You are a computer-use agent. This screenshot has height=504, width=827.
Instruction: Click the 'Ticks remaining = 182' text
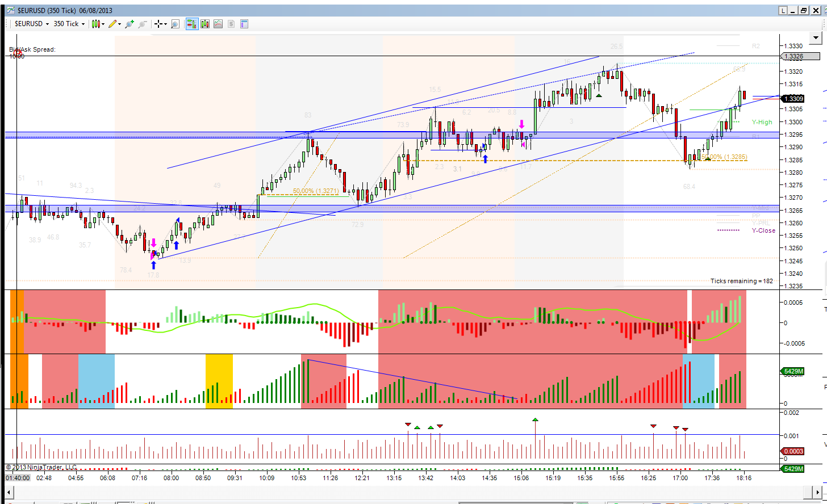tap(742, 281)
